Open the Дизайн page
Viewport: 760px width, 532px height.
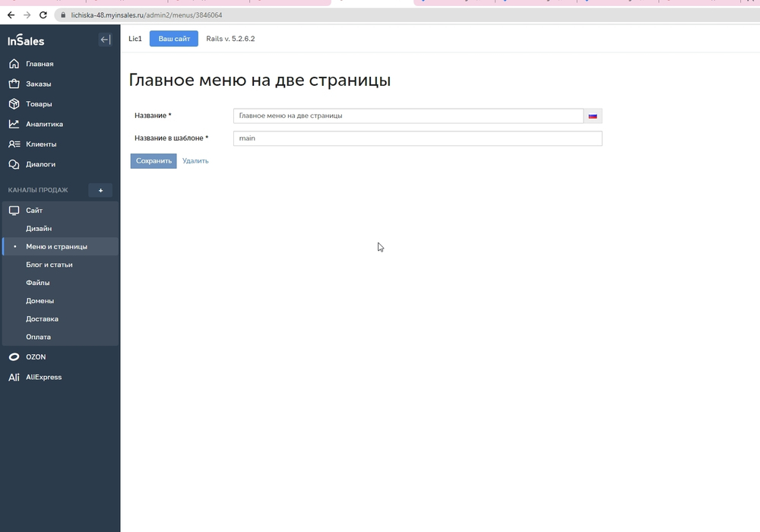pyautogui.click(x=40, y=228)
